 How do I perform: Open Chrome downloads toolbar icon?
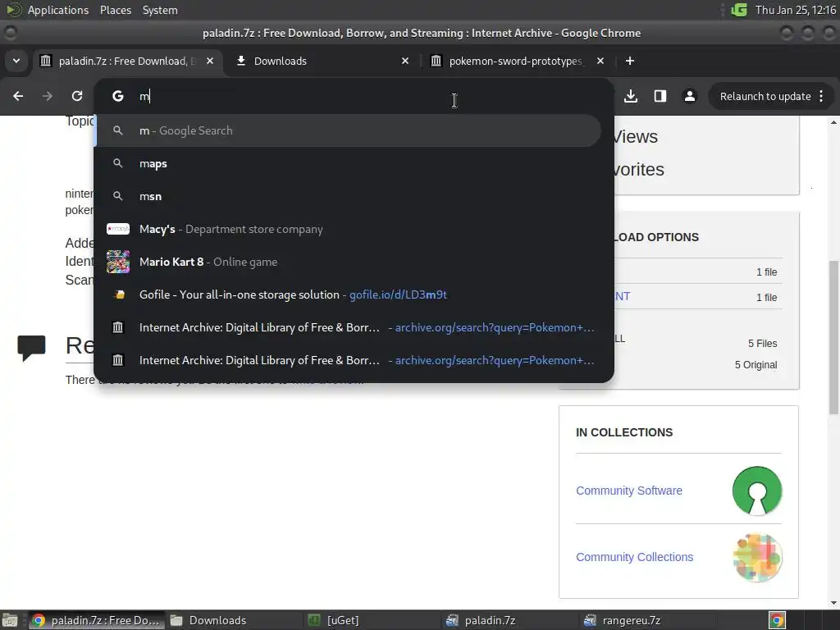tap(631, 97)
